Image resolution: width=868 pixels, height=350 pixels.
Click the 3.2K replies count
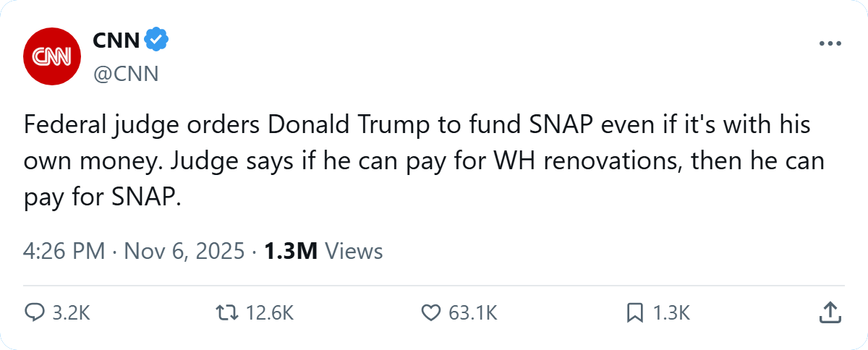pos(72,312)
